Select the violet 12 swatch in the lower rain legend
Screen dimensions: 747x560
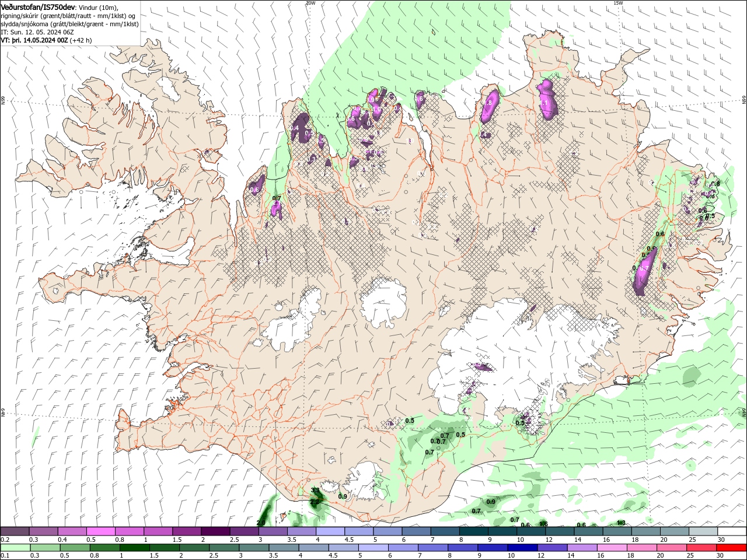(x=551, y=548)
